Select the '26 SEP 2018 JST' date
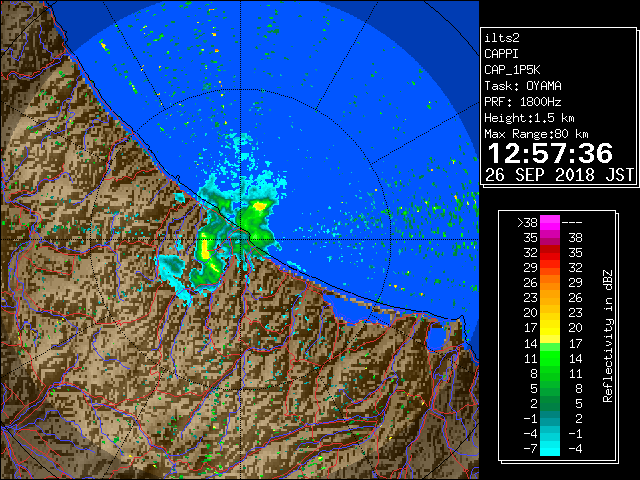Image resolution: width=640 pixels, height=480 pixels. [560, 175]
